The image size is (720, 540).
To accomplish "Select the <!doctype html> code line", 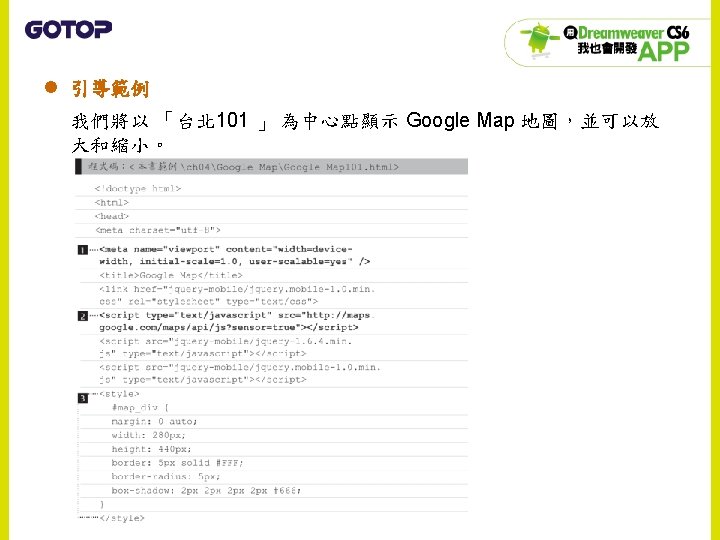I will point(138,189).
